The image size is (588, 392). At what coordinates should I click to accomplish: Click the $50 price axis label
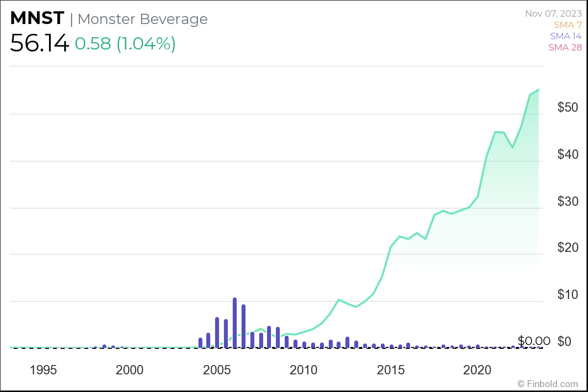[x=568, y=108]
